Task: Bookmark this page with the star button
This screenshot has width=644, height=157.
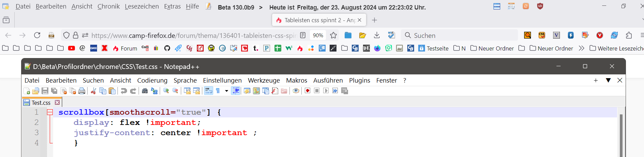Action: click(333, 35)
